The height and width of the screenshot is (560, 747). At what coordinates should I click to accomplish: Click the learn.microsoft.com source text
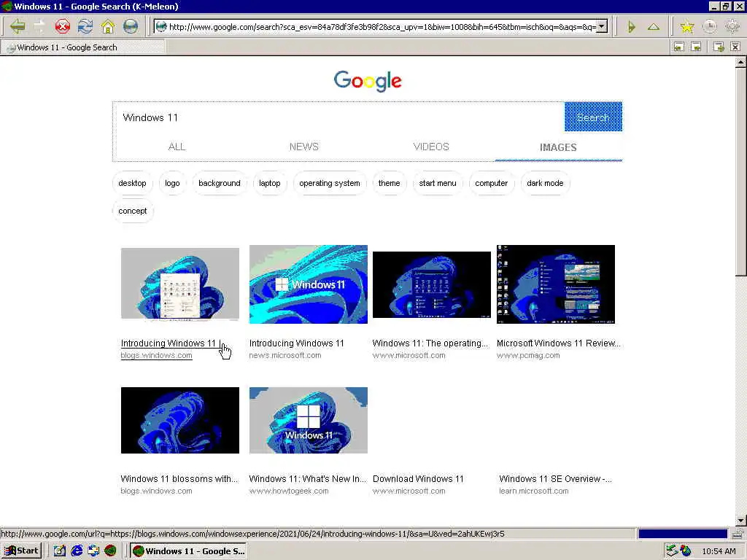(533, 491)
